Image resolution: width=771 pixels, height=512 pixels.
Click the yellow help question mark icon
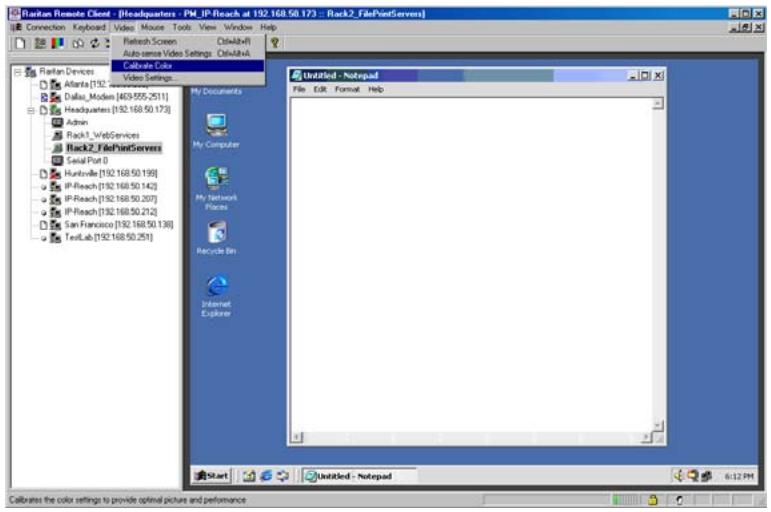[275, 43]
